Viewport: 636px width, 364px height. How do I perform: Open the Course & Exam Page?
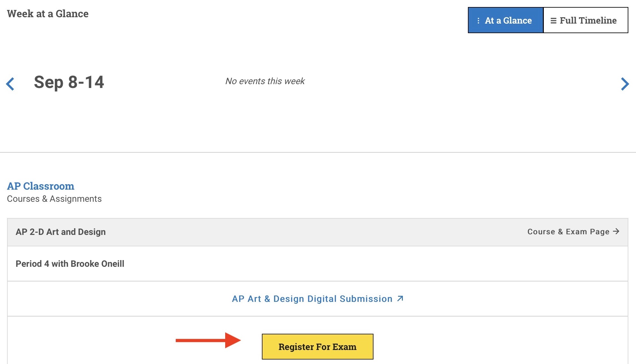(568, 232)
